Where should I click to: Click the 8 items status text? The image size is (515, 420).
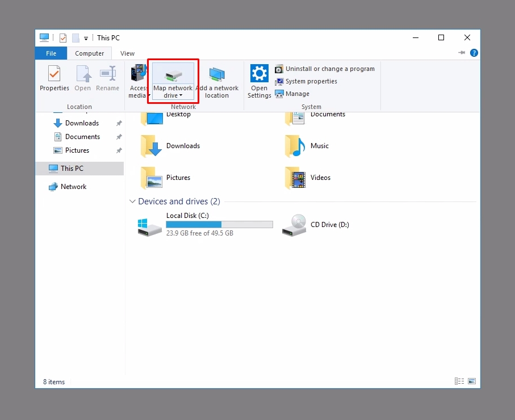pyautogui.click(x=54, y=382)
